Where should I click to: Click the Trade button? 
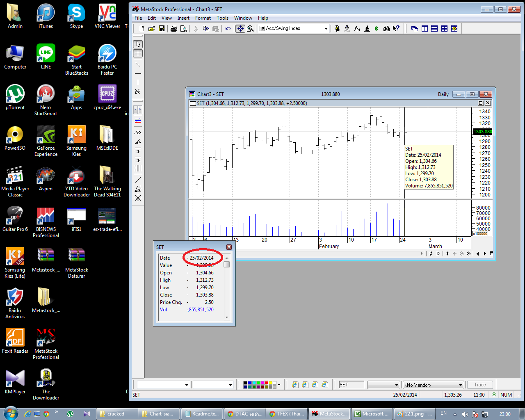pyautogui.click(x=480, y=385)
